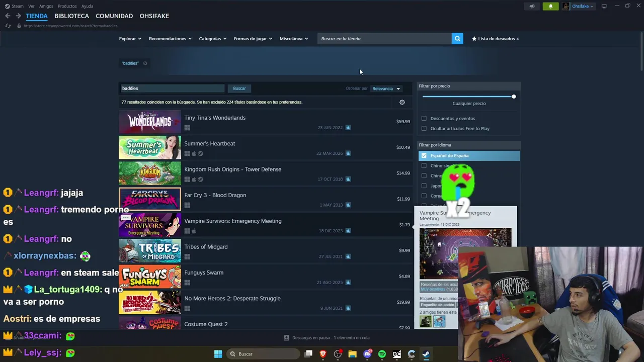Open the Productos menu

(x=67, y=6)
